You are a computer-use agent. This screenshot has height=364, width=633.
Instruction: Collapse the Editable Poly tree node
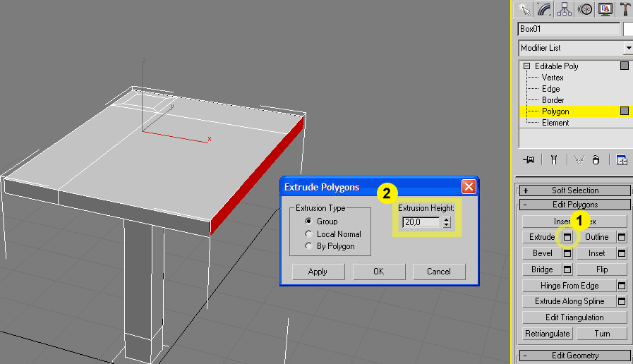(526, 66)
